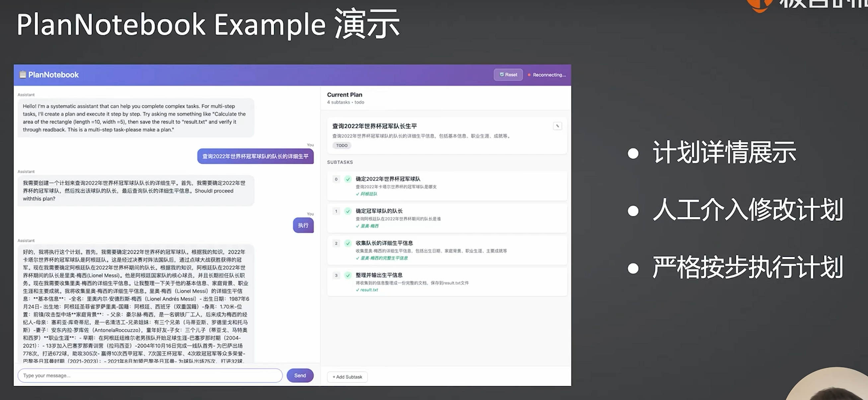Toggle checkmark for 确定冠军球队的队长 subtask

point(348,211)
